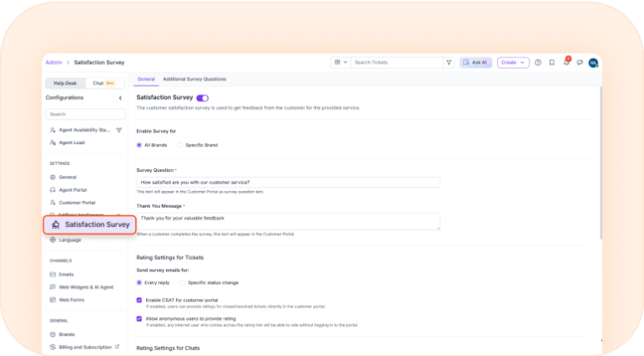Screen dimensions: 644x356
Task: Toggle the Satisfaction Survey switch
Action: tap(202, 98)
